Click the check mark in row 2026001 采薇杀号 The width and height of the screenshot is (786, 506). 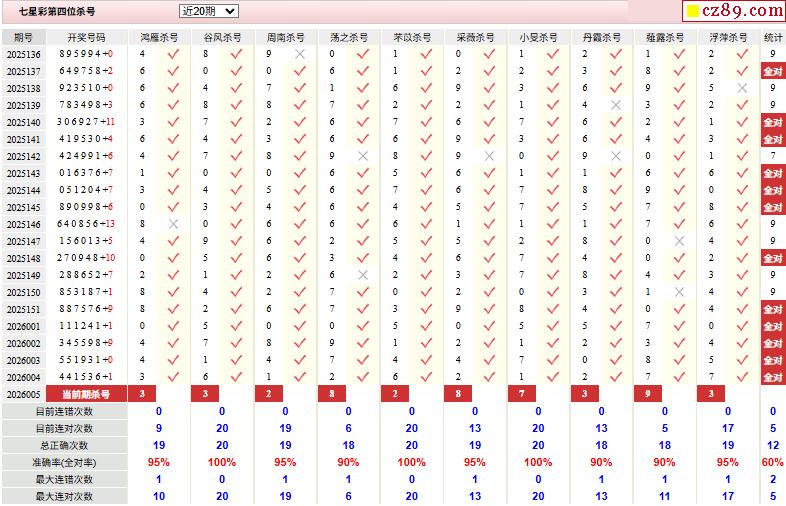click(489, 326)
